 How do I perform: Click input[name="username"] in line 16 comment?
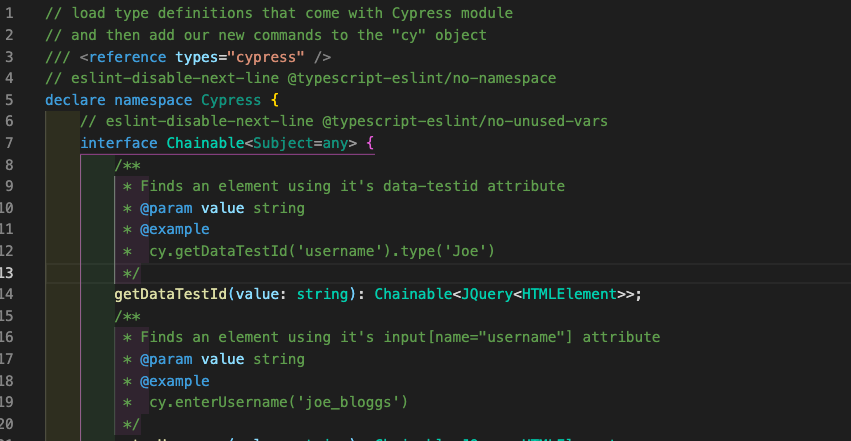click(478, 337)
